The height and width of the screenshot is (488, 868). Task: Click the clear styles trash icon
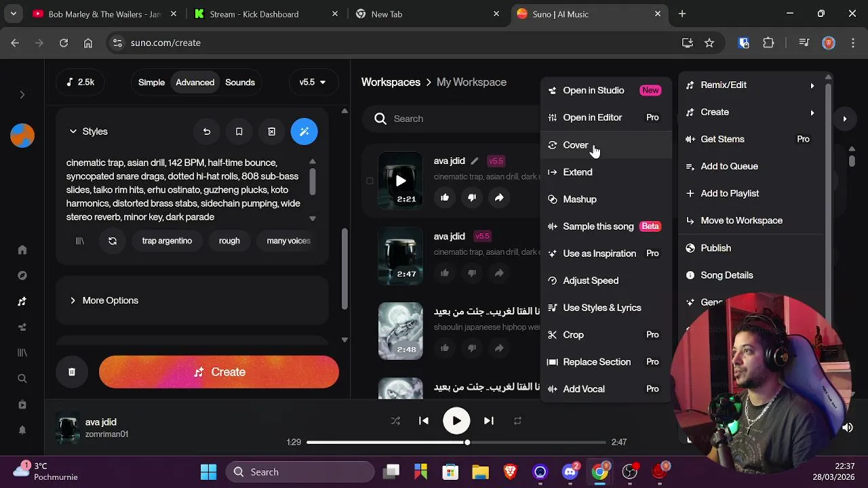pyautogui.click(x=271, y=131)
